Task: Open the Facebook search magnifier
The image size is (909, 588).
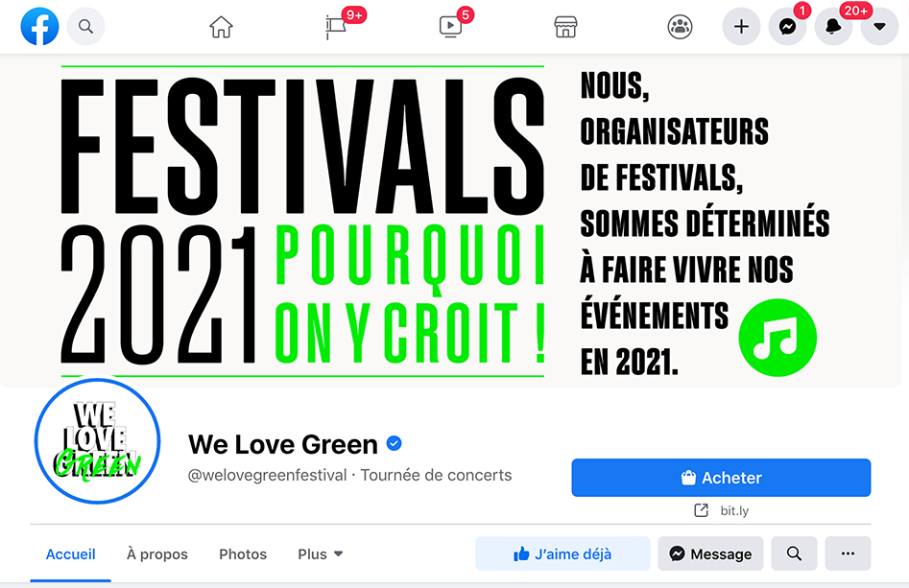Action: (x=85, y=27)
